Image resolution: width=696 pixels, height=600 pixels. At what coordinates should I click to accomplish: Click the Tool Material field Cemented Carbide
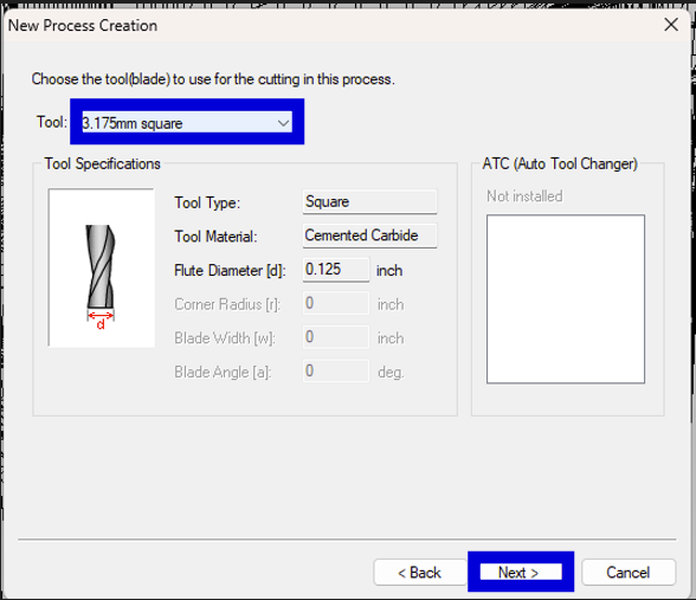coord(370,236)
